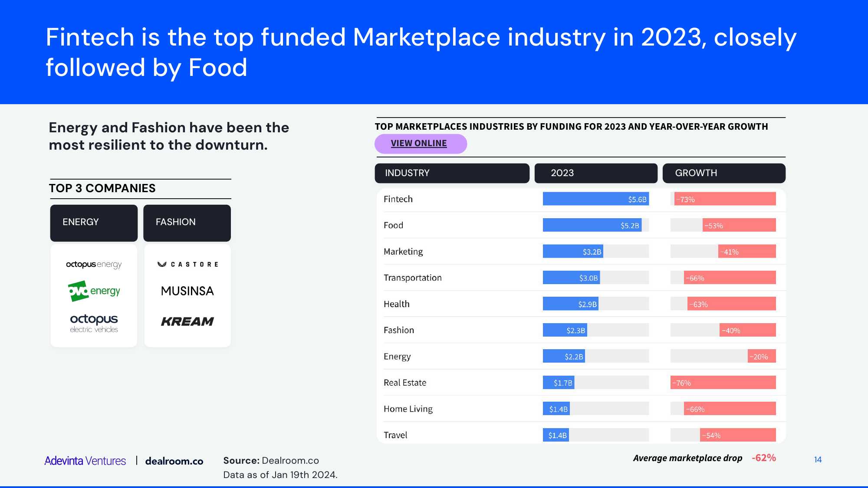Click the MUSINSA logo
The image size is (868, 488).
(x=187, y=291)
